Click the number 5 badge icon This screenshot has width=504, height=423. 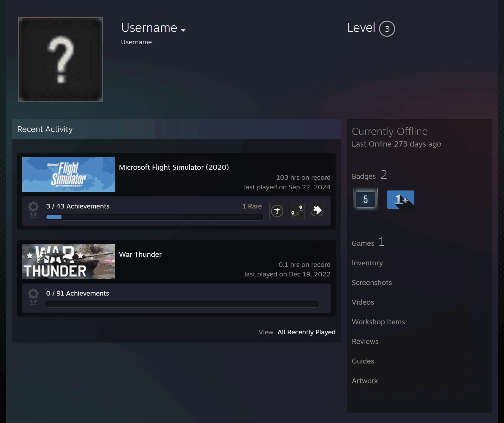click(x=365, y=199)
